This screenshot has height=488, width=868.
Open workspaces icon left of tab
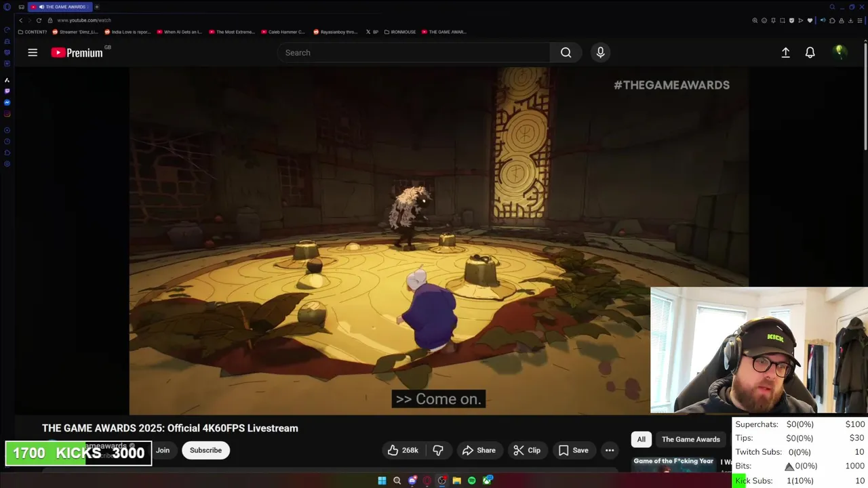click(22, 7)
